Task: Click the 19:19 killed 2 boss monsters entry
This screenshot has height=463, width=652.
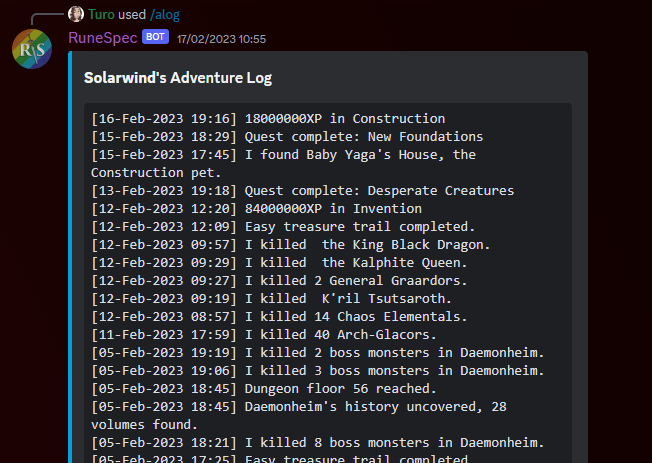Action: [x=318, y=352]
